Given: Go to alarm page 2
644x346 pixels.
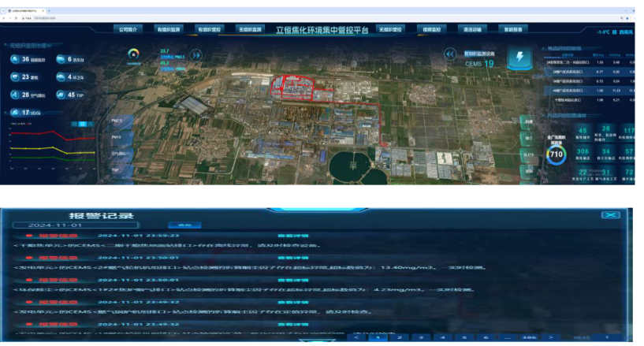Looking at the screenshot, I should tap(399, 337).
